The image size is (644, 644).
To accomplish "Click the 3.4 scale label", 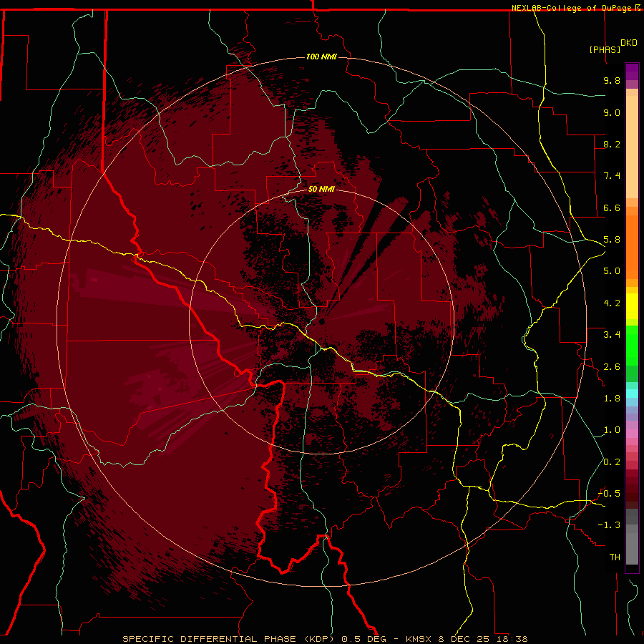I will (612, 335).
